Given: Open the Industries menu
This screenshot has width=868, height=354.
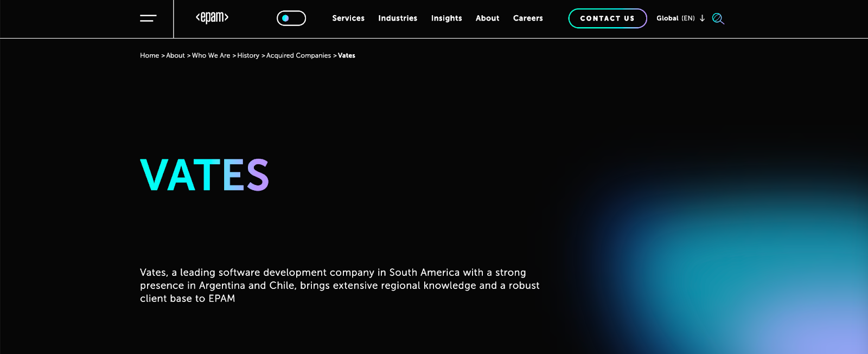Looking at the screenshot, I should tap(398, 18).
